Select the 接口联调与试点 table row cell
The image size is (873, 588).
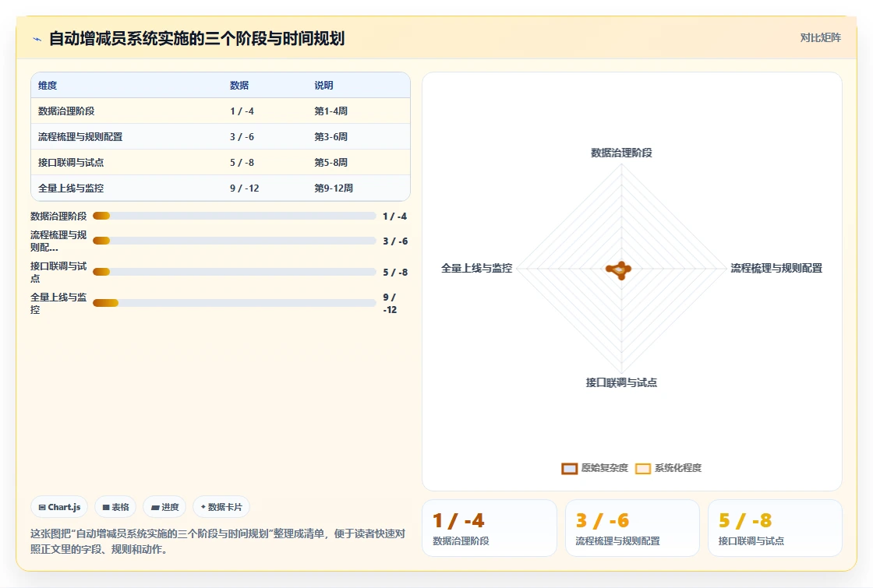pos(71,163)
